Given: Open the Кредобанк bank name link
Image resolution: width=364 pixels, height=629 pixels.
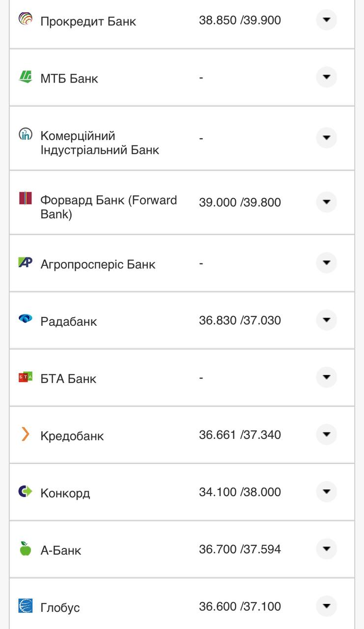Looking at the screenshot, I should click(72, 436).
